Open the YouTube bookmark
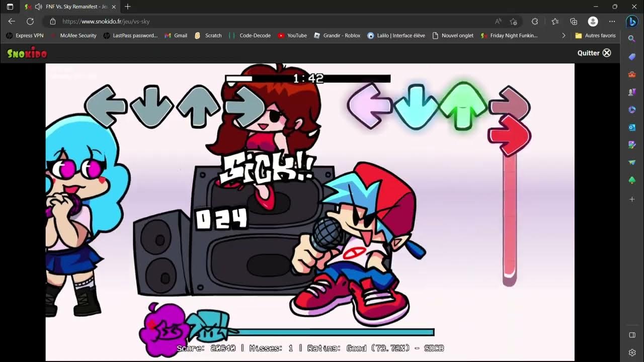Screen dimensions: 644x362 coord(292,35)
